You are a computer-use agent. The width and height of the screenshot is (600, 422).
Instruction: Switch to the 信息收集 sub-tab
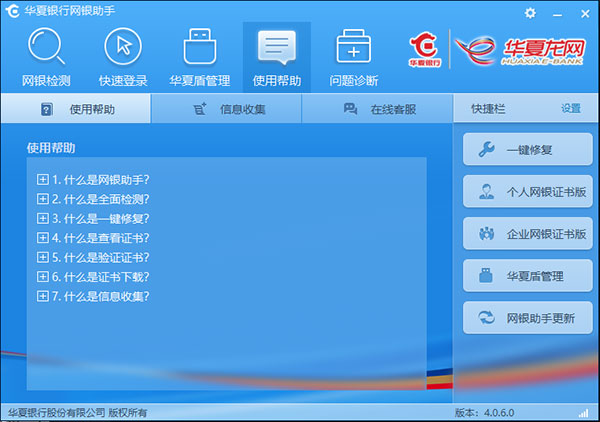coord(227,109)
